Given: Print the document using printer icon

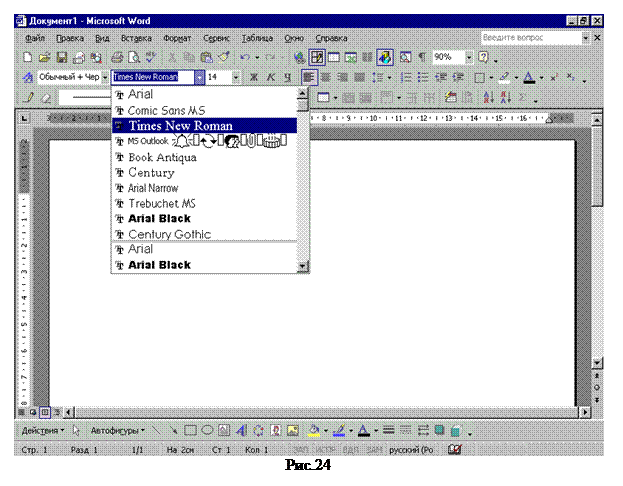Looking at the screenshot, I should pos(117,58).
